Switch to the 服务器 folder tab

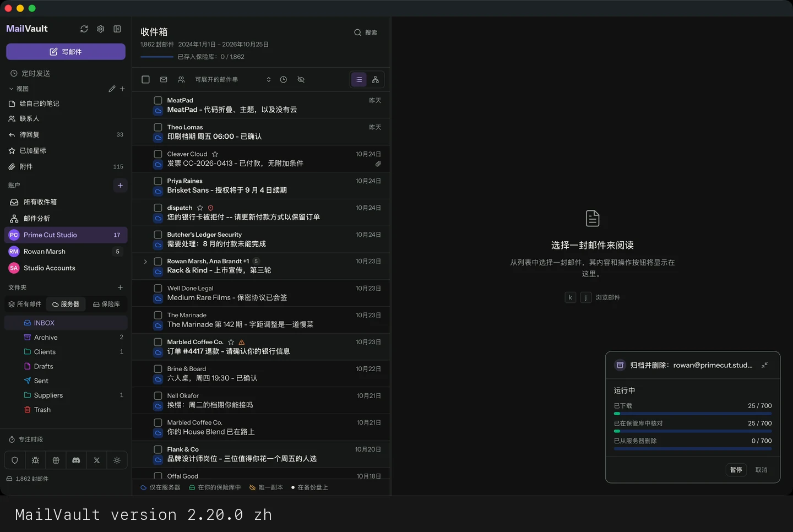(x=66, y=304)
